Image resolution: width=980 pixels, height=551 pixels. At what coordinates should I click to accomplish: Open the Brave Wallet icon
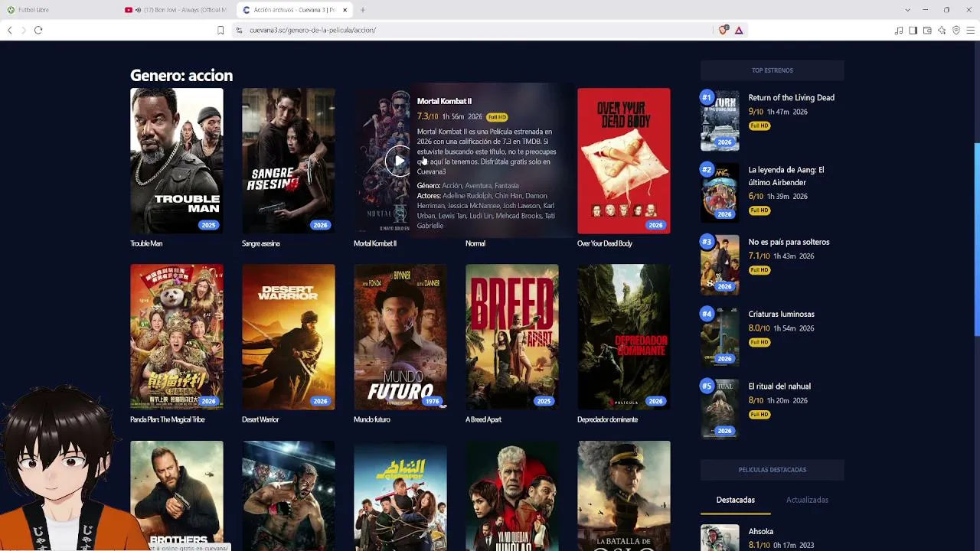click(x=927, y=30)
